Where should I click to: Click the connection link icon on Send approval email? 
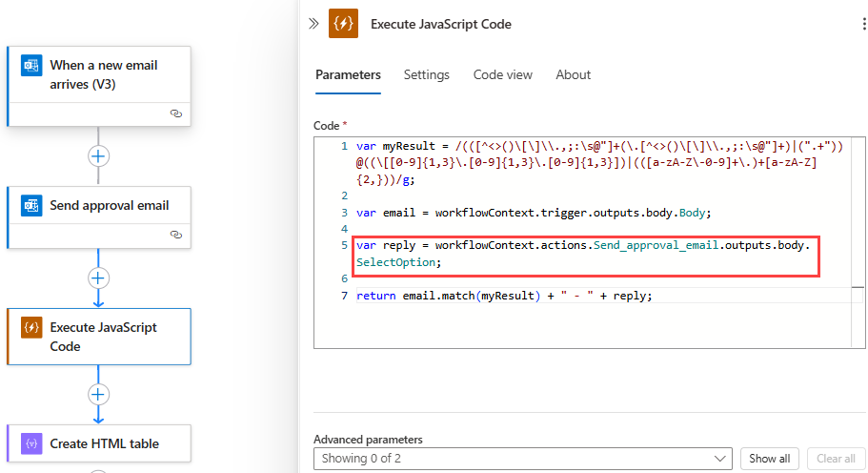[x=175, y=234]
